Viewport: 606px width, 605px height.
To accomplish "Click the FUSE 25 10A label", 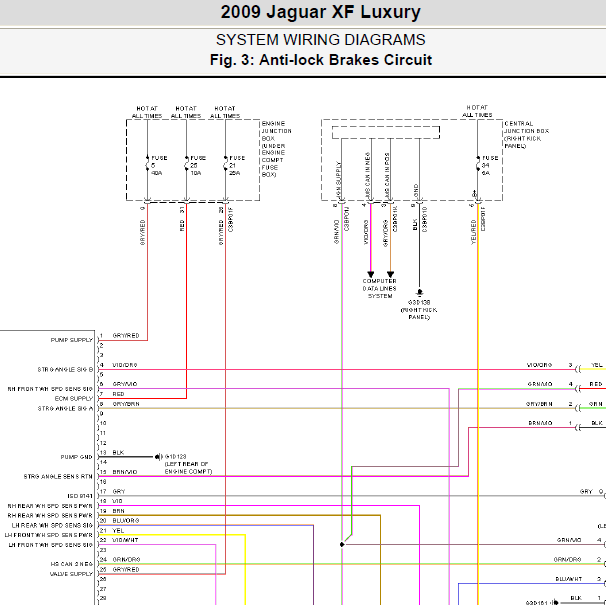I will click(198, 165).
